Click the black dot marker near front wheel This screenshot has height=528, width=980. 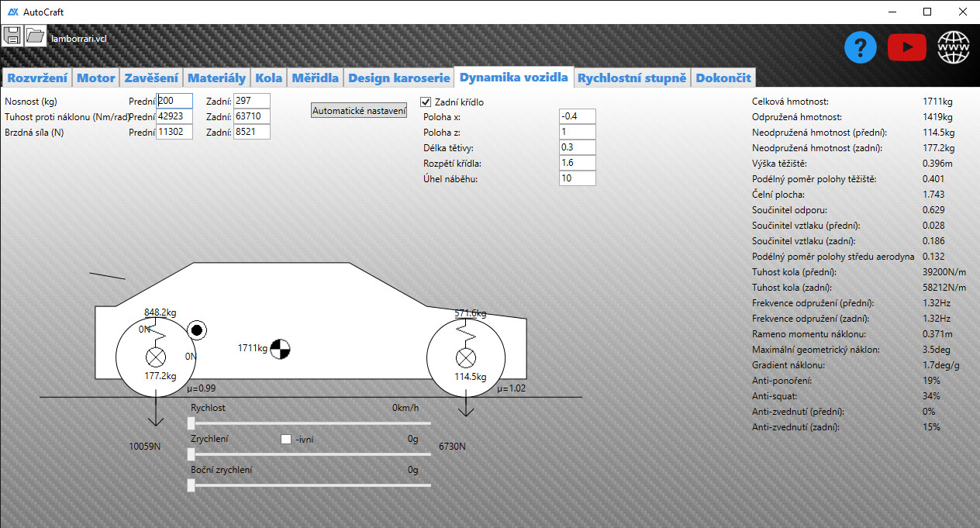coord(197,331)
